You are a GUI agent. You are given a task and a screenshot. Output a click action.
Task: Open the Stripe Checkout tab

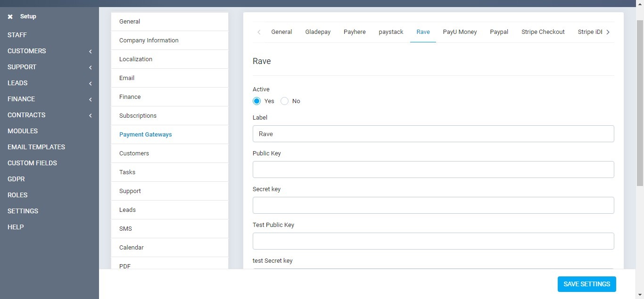click(x=543, y=32)
